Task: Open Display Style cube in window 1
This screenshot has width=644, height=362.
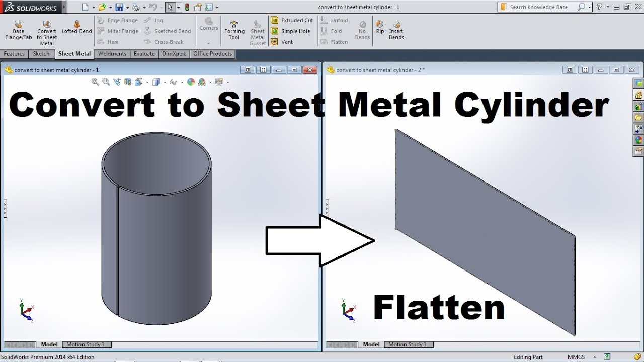Action: pos(156,82)
